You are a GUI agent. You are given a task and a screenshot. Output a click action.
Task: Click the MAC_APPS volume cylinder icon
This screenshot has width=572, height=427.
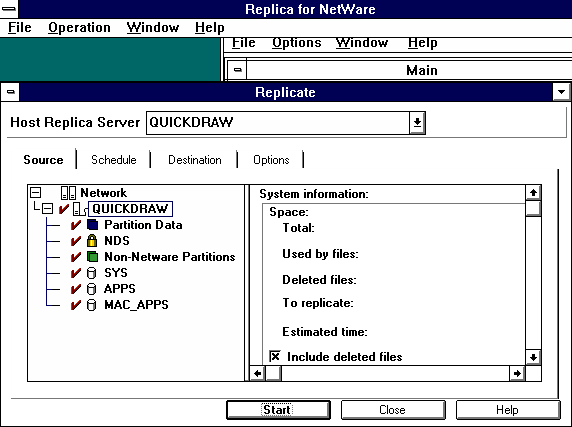[92, 305]
